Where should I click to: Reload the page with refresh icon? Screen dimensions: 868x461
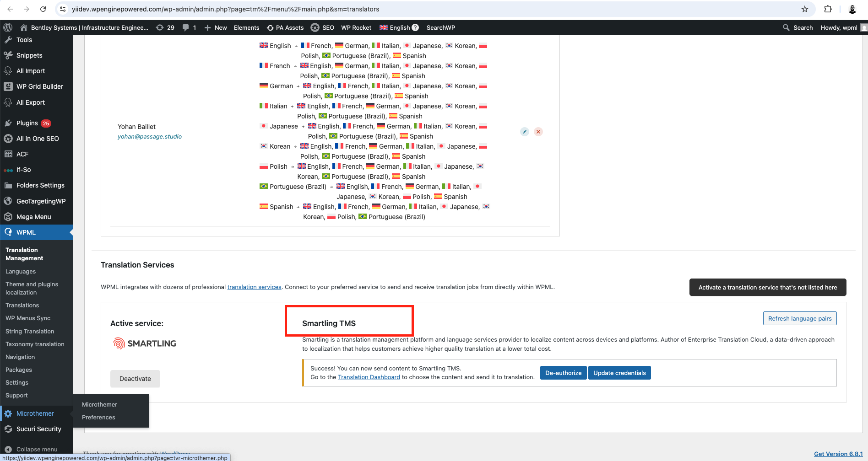[43, 9]
